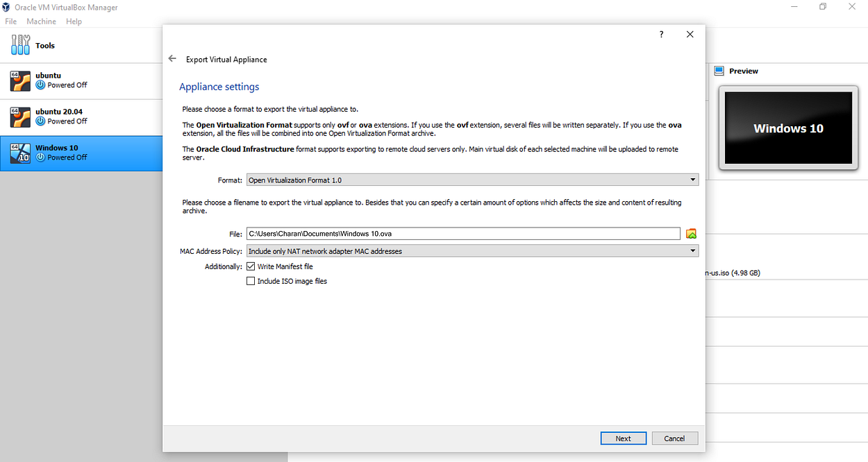Click the Next button
The image size is (868, 462).
623,438
